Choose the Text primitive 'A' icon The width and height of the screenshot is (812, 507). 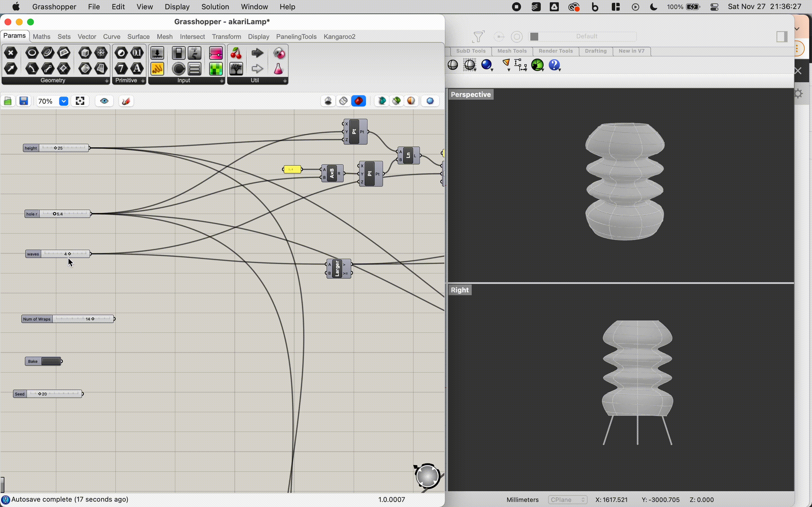click(136, 69)
